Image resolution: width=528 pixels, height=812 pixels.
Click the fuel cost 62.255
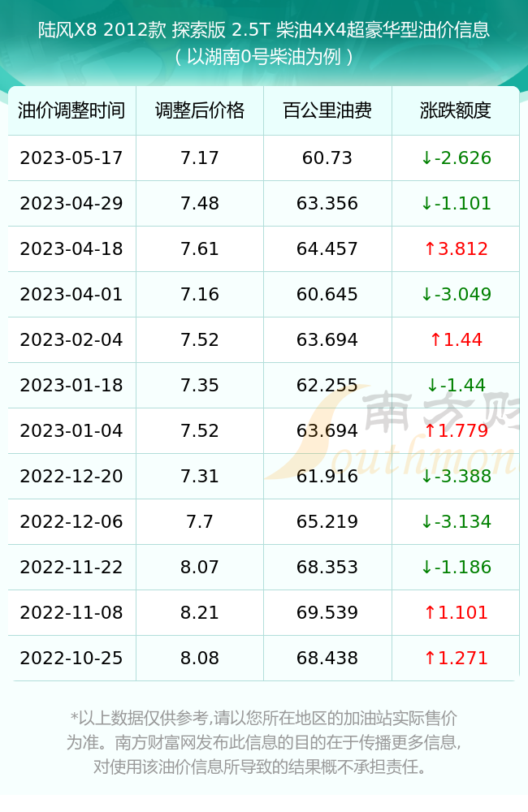click(327, 386)
